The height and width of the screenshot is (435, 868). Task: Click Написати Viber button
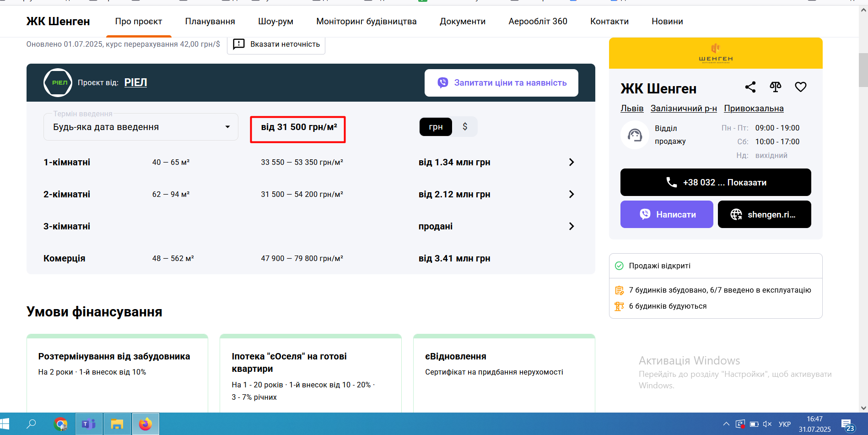pyautogui.click(x=667, y=214)
